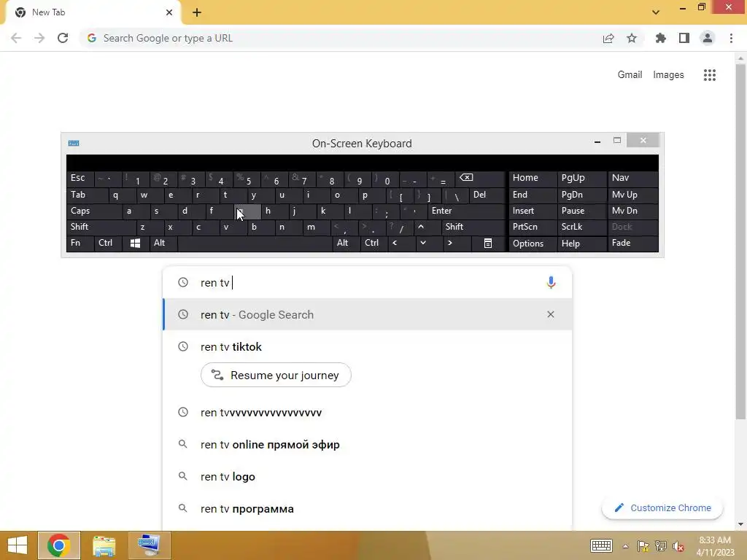This screenshot has height=560, width=747.
Task: Click the Chrome reload page icon
Action: coord(63,38)
